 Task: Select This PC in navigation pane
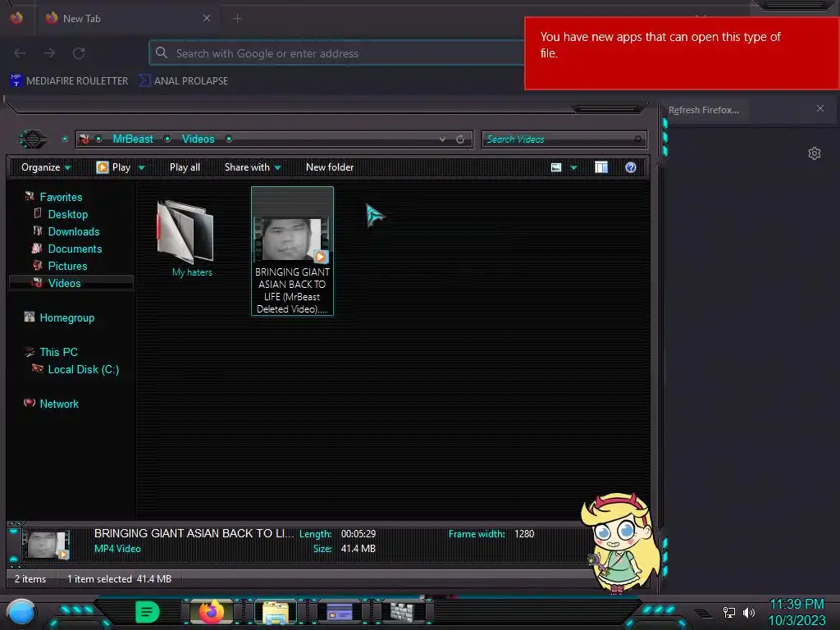click(58, 352)
